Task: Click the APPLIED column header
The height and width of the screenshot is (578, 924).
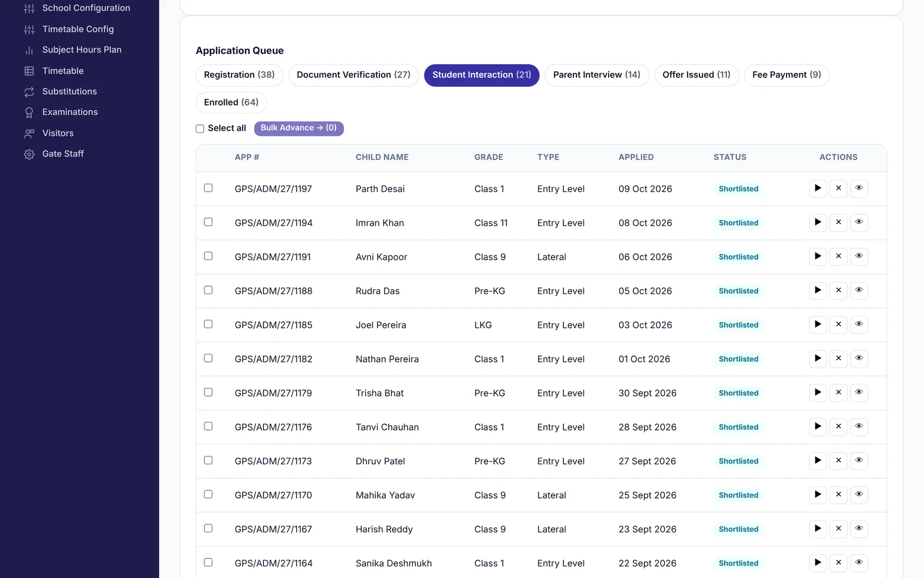Action: (x=636, y=157)
